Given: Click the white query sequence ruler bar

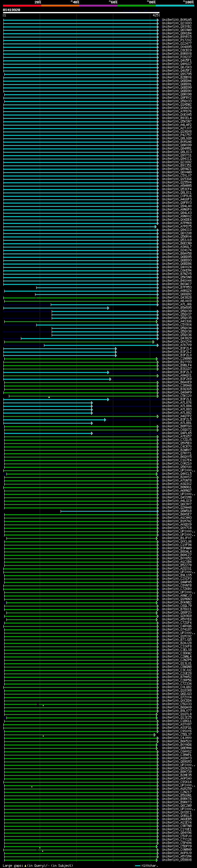Looking at the screenshot, I should click(81, 12).
